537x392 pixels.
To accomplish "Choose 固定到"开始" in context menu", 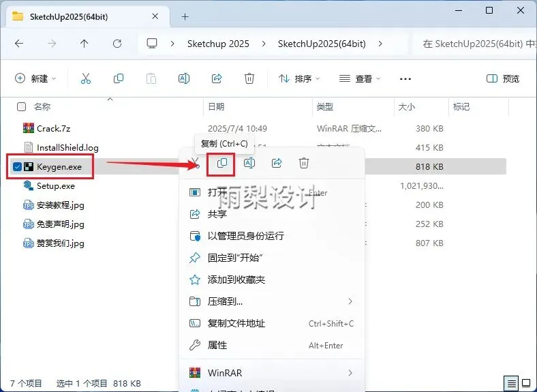I will [x=272, y=258].
